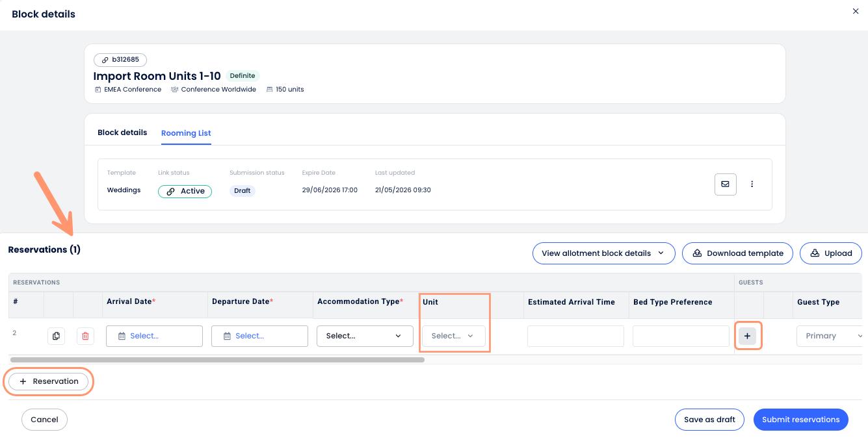868x443 pixels.
Task: Click the envelope email icon button
Action: point(725,184)
